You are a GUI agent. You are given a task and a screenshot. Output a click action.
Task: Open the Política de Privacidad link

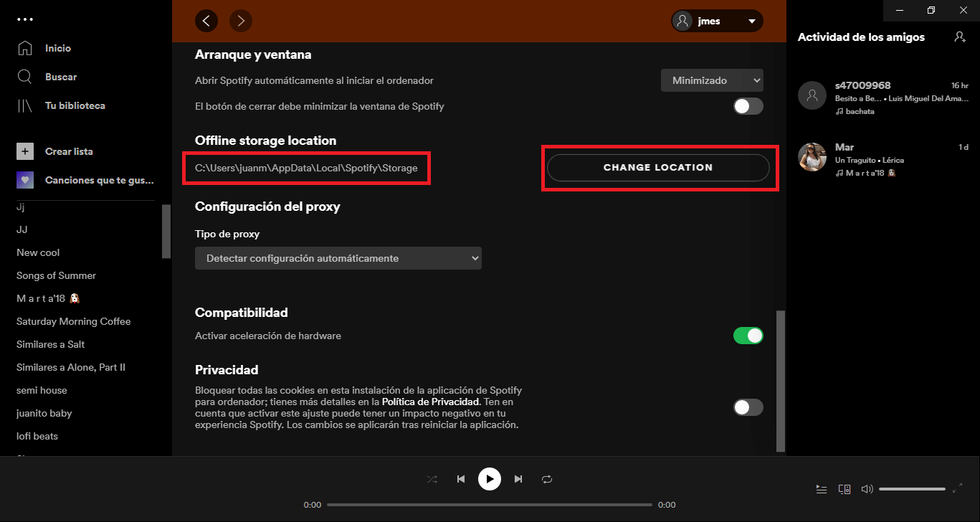430,402
